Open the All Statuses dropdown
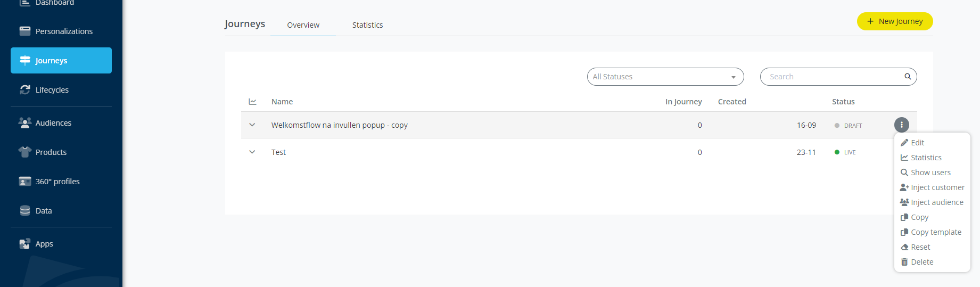This screenshot has height=287, width=980. 665,77
